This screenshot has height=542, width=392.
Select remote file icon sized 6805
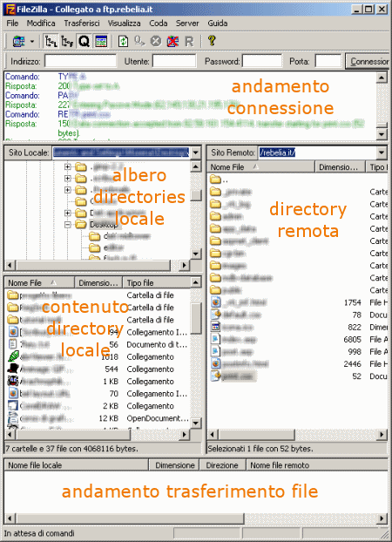tap(216, 339)
